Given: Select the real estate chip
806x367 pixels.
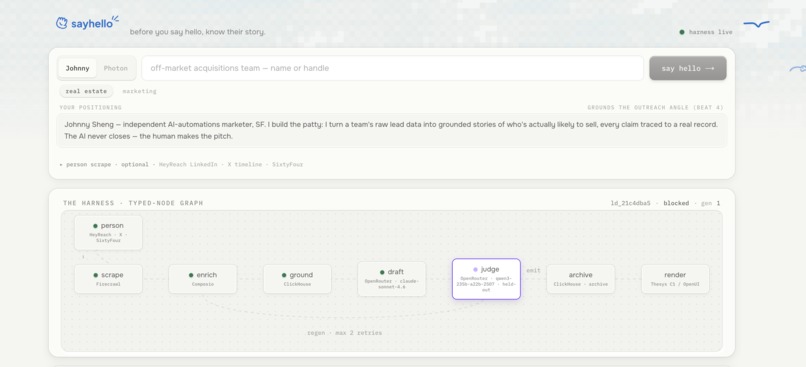Looking at the screenshot, I should (86, 91).
